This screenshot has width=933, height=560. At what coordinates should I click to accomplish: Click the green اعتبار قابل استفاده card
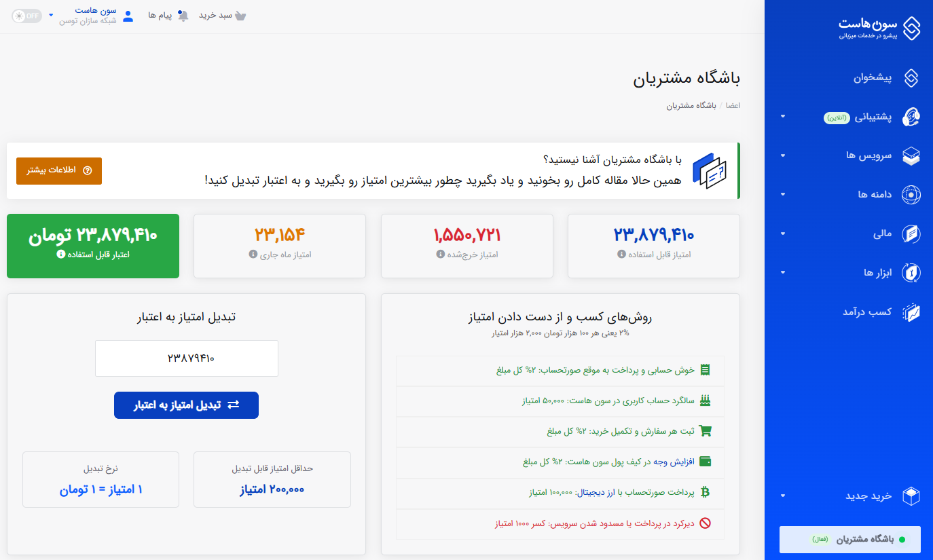coord(93,246)
